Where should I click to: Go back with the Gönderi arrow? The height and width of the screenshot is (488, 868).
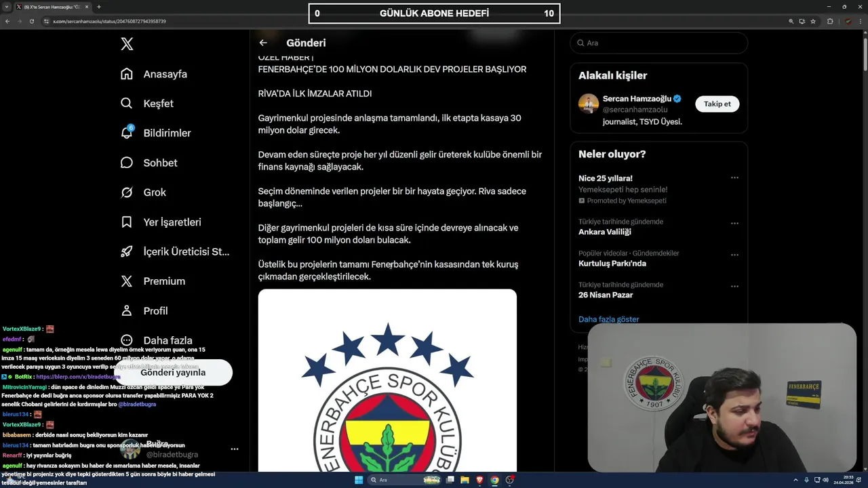[x=263, y=43]
